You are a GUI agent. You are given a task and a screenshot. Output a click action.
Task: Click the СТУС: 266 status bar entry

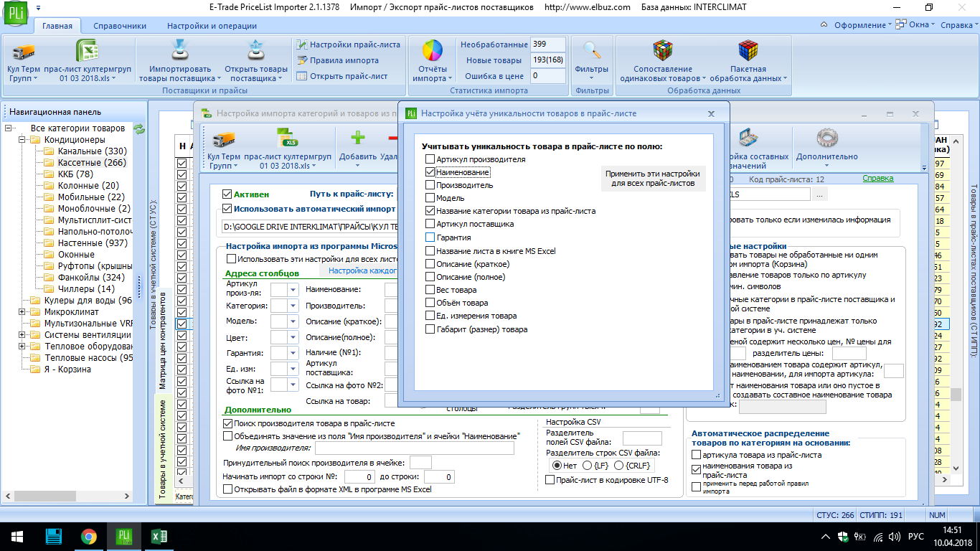point(836,515)
